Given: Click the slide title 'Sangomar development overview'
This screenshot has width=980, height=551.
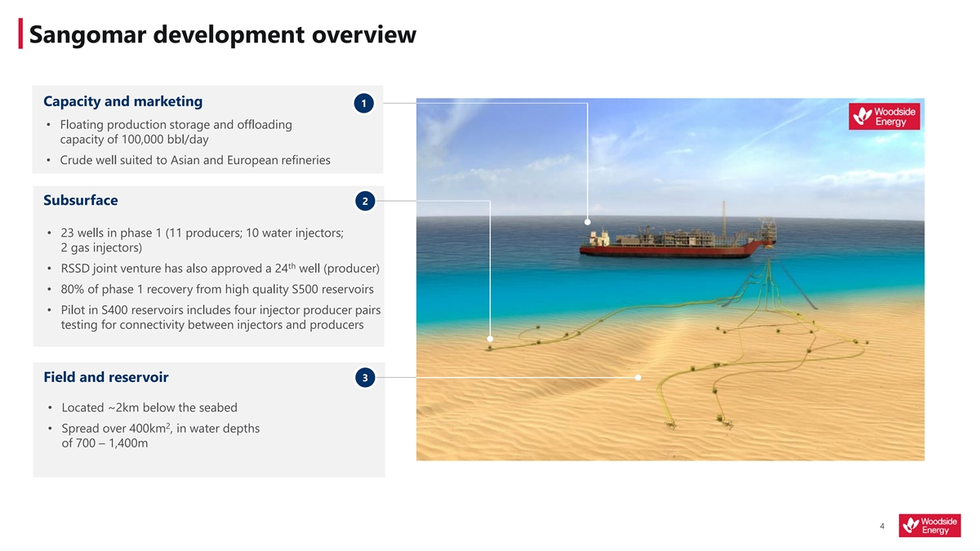Looking at the screenshot, I should click(222, 35).
